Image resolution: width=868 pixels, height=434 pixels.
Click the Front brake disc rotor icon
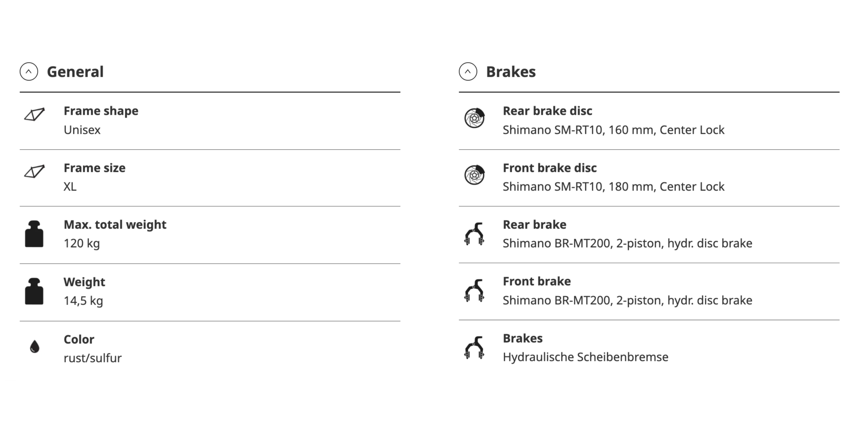(x=474, y=175)
